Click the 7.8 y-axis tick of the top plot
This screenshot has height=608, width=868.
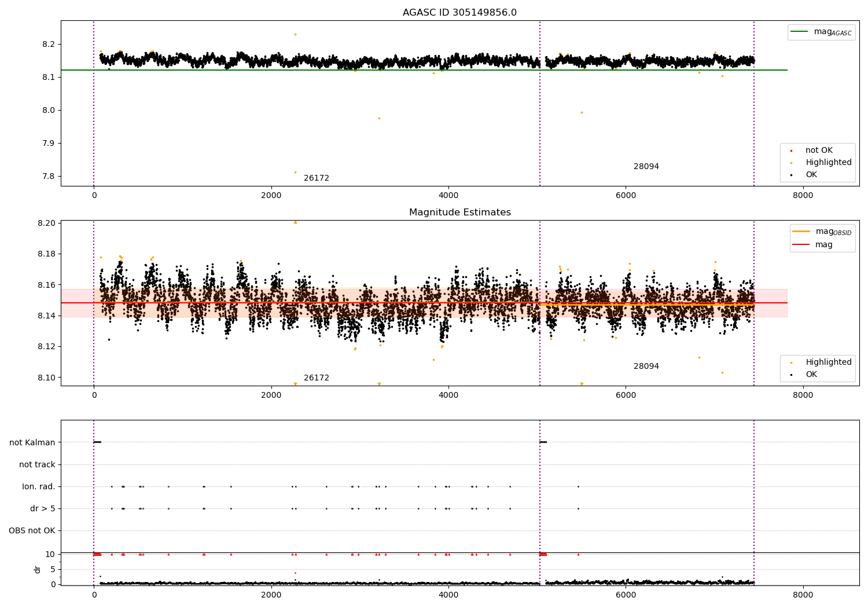click(x=49, y=177)
